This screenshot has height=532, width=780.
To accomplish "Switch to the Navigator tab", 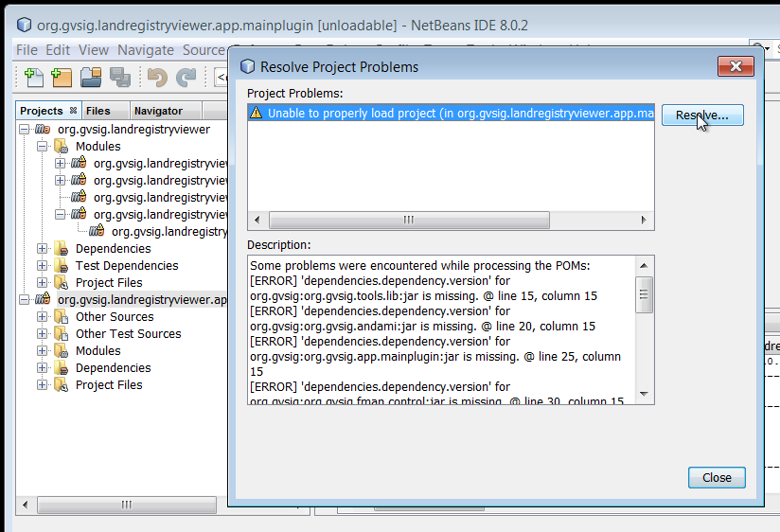I will click(158, 111).
